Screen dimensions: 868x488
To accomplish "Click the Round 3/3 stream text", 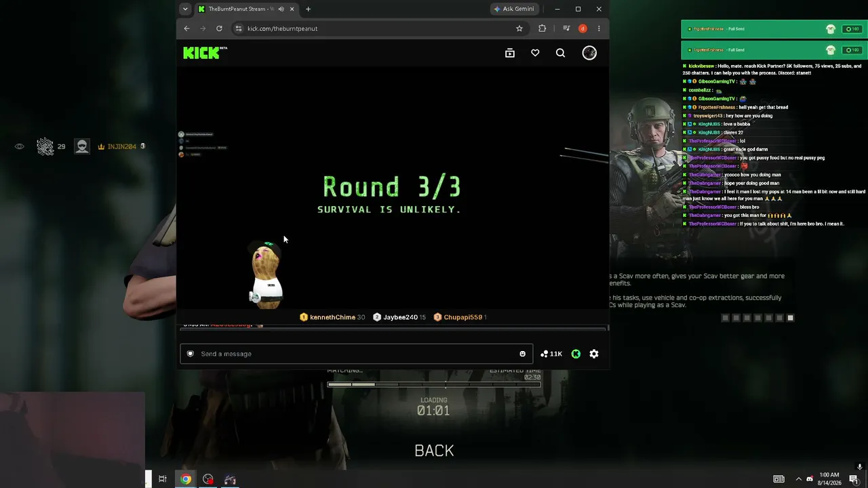I will pyautogui.click(x=391, y=186).
